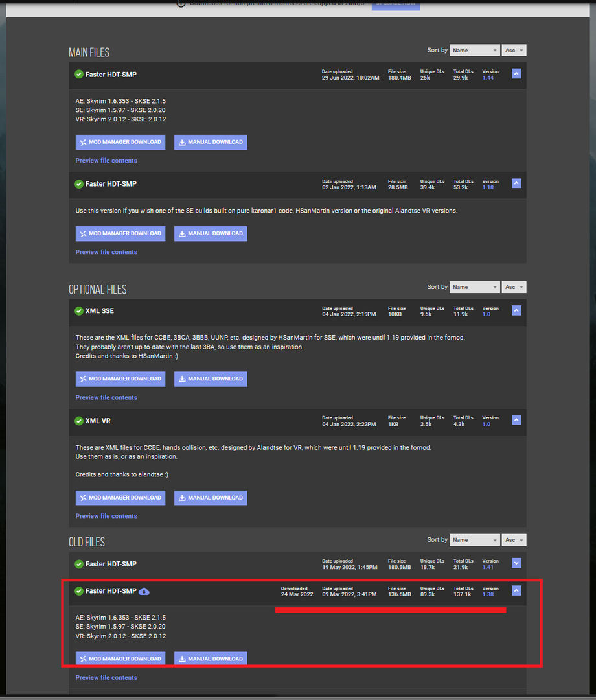
Task: Open Optional Files Asc order dropdown
Action: click(x=514, y=287)
